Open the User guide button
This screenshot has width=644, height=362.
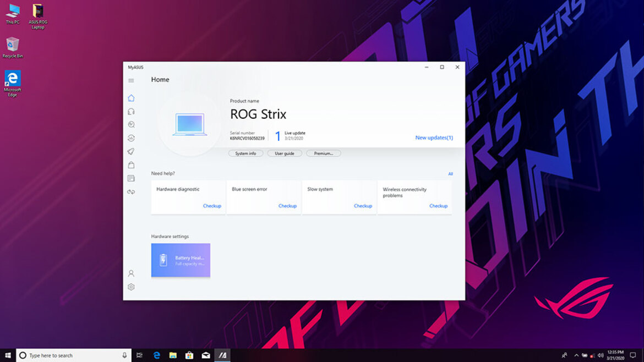[x=284, y=153]
